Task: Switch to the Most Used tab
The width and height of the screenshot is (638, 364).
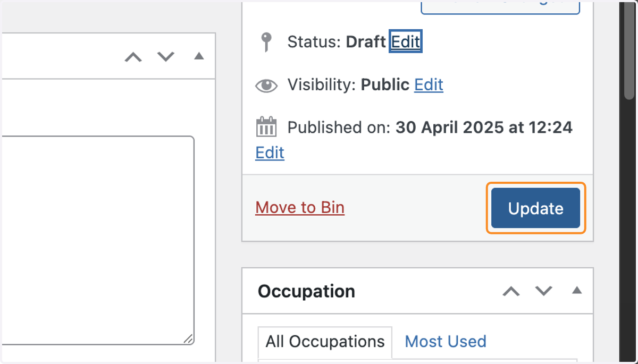Action: tap(446, 341)
